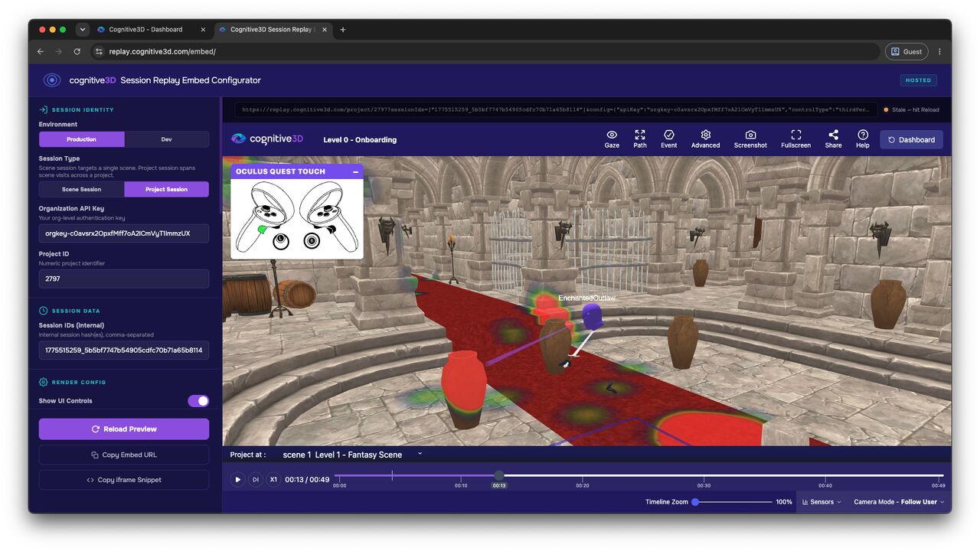The image size is (980, 551).
Task: Select the Dev environment
Action: (167, 139)
